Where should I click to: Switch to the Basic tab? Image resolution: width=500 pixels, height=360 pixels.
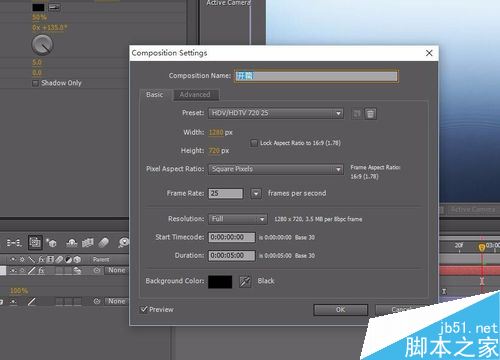coord(155,95)
